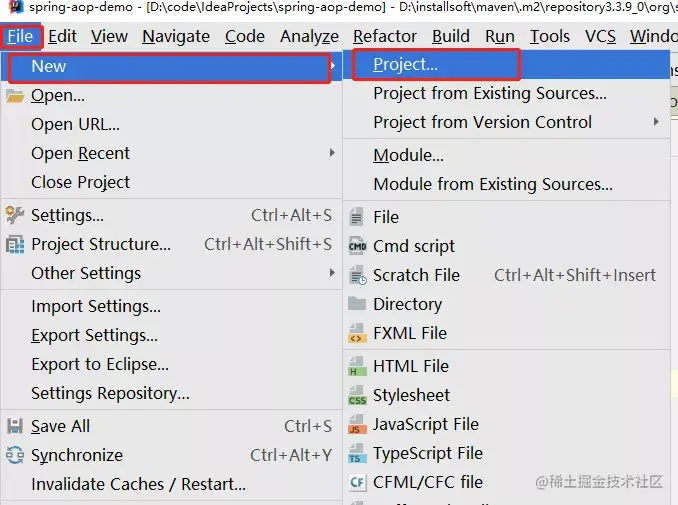678x505 pixels.
Task: Click the Save All floppy disk icon
Action: click(x=15, y=426)
